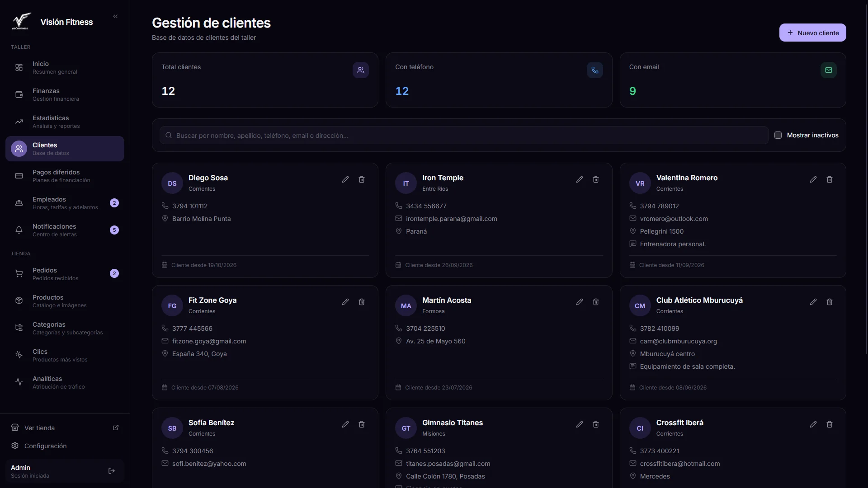This screenshot has height=488, width=868.
Task: Delete Diego Sosa using the trash icon
Action: (x=362, y=179)
